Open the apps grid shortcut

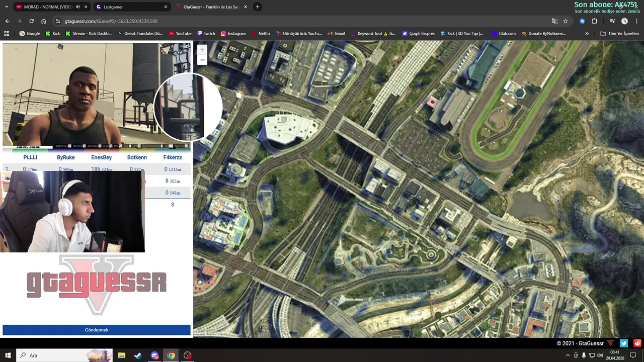tap(7, 34)
